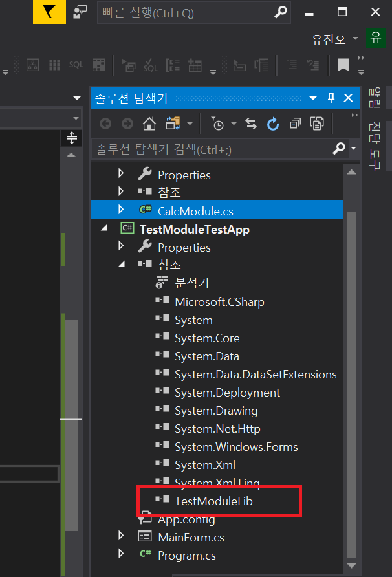Click the quick launch magnifier icon
Screen dimensions: 392x577
click(281, 12)
